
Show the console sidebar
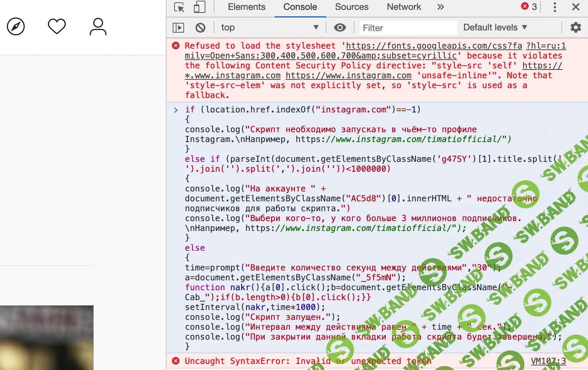[x=178, y=28]
